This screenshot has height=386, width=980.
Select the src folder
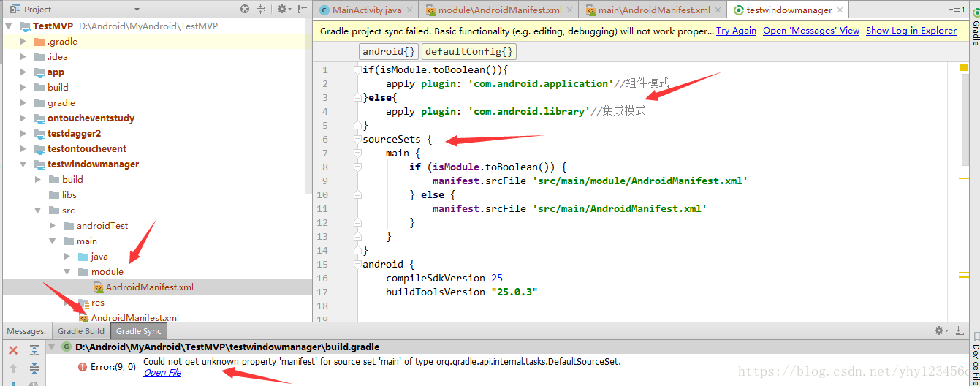click(68, 211)
